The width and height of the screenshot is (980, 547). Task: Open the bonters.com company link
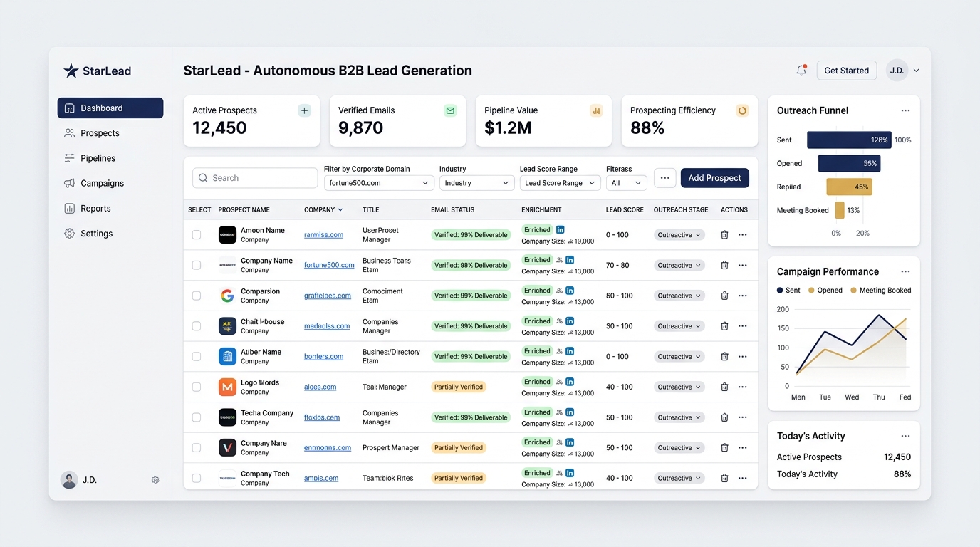click(323, 356)
